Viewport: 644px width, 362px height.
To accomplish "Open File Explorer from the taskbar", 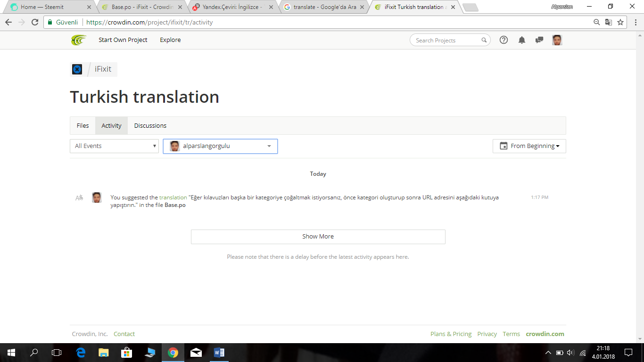I will [x=104, y=353].
